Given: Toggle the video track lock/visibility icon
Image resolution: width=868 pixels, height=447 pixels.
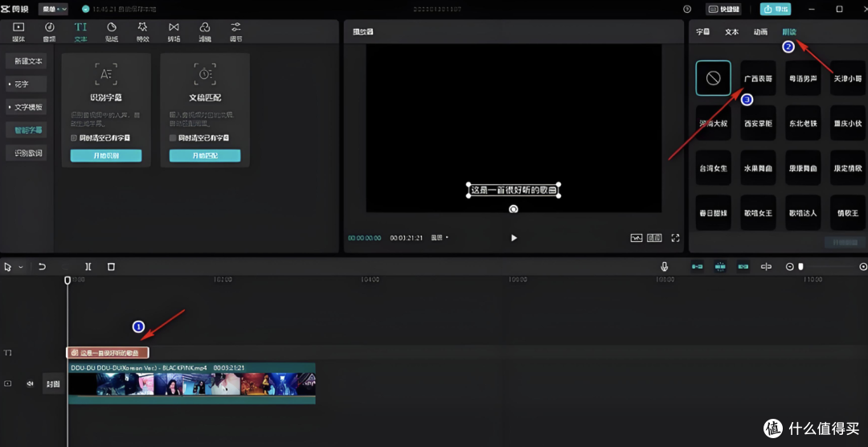Looking at the screenshot, I should coord(8,383).
